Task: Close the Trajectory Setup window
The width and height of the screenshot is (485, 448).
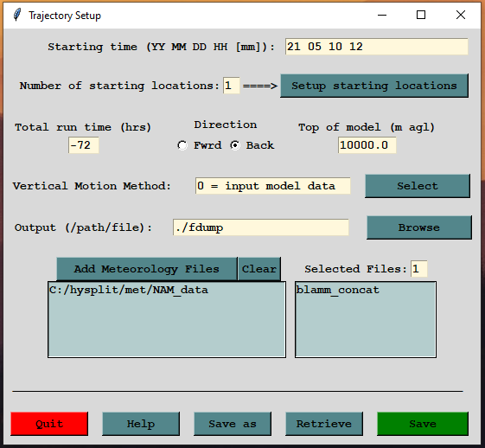Action: point(461,15)
